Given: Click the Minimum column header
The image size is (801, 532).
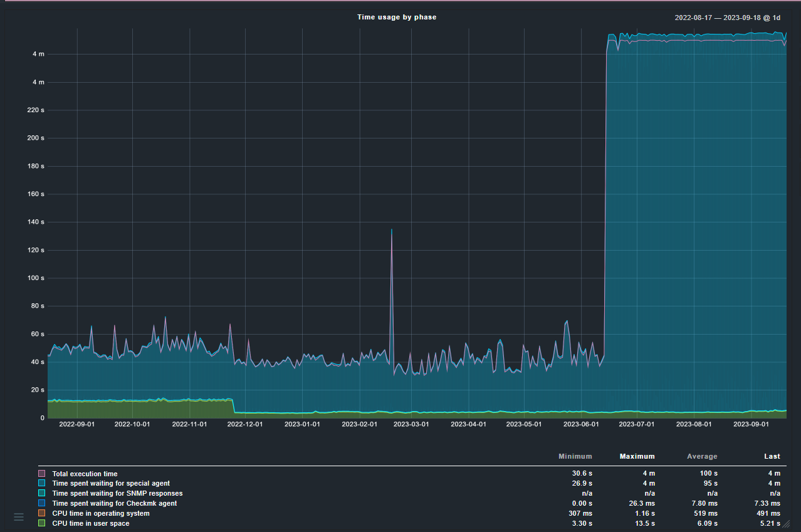Looking at the screenshot, I should pos(575,456).
